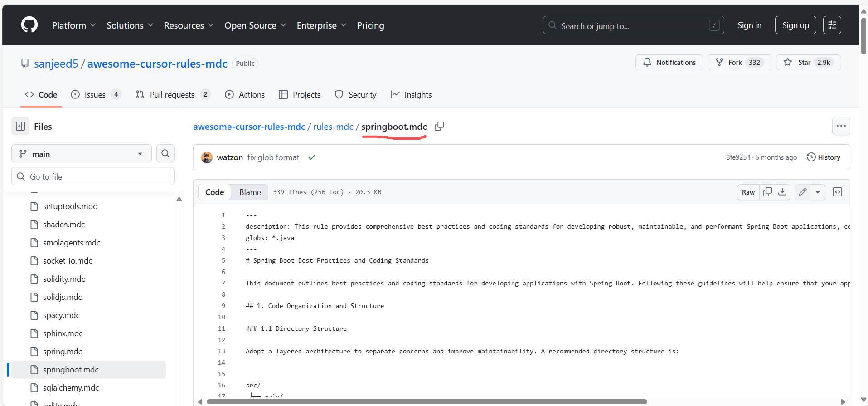
Task: Open awesome-cursor-rules-mdc breadcrumb root link
Action: pyautogui.click(x=249, y=127)
